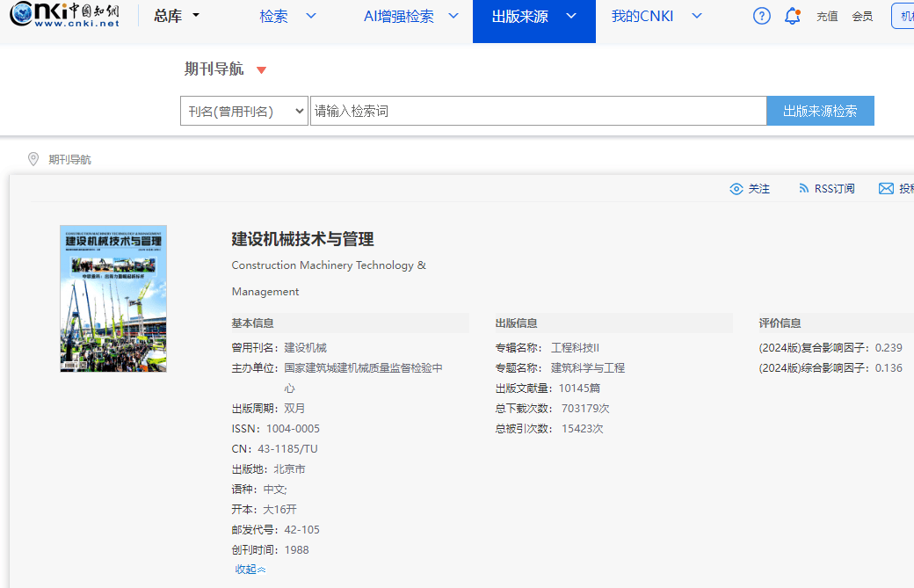Click the RSS订阅 text link
Viewport: 914px width, 588px height.
coord(834,189)
